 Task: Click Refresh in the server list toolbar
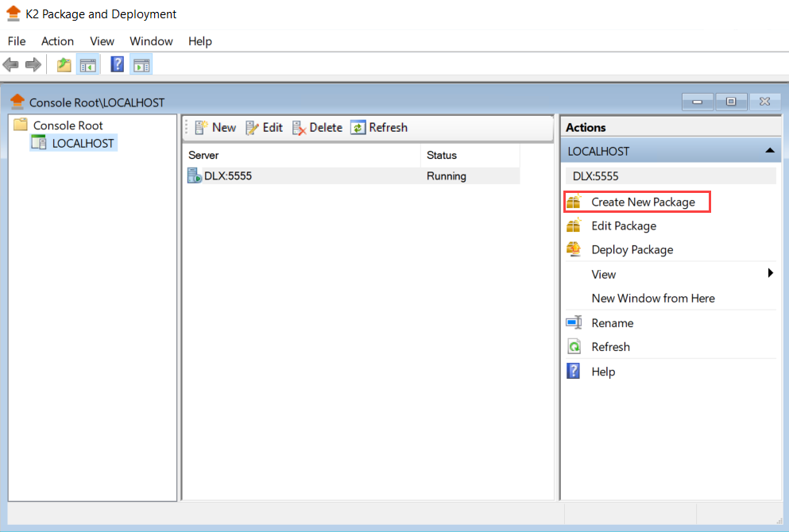coord(379,128)
